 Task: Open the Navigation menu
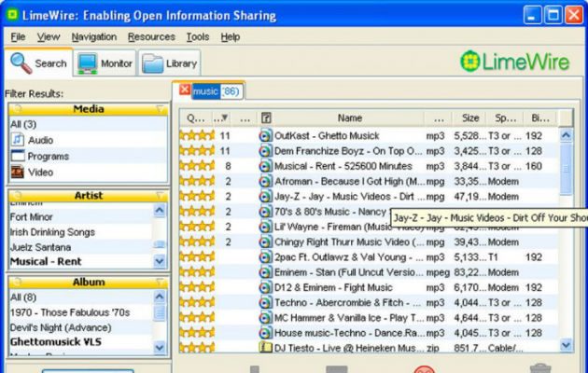pyautogui.click(x=93, y=36)
